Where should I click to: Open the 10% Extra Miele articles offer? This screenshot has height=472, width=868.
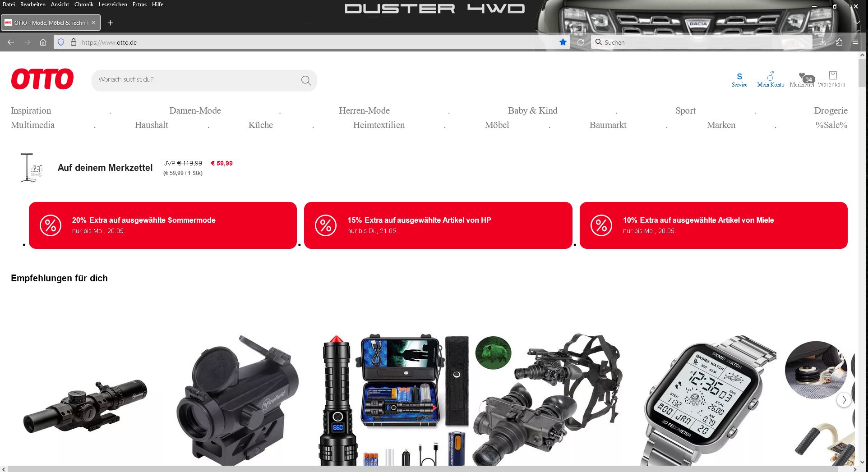[x=714, y=225]
